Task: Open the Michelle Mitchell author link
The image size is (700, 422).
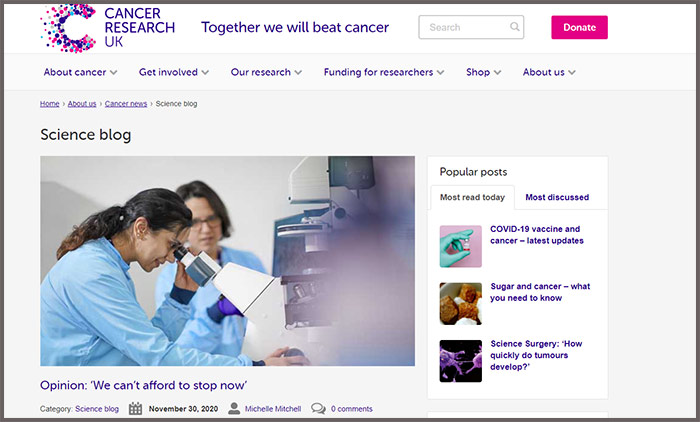Action: [x=273, y=409]
